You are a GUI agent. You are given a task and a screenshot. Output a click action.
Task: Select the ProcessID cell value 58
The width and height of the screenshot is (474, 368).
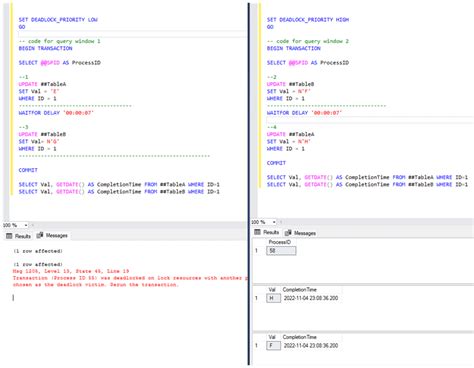coord(281,251)
